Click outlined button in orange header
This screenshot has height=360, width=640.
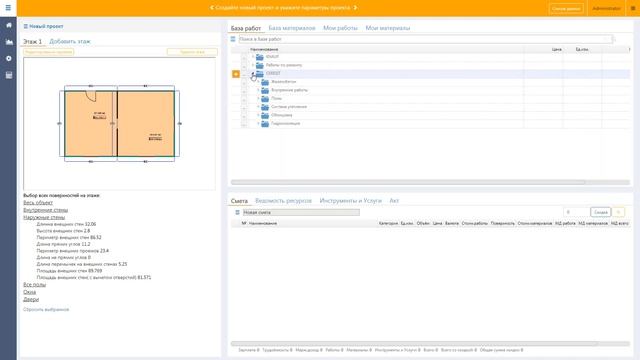pyautogui.click(x=566, y=9)
